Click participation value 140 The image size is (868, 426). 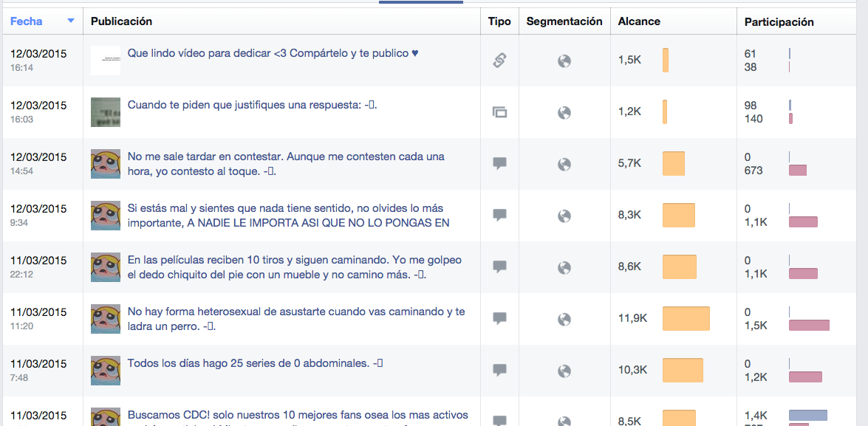(x=753, y=119)
